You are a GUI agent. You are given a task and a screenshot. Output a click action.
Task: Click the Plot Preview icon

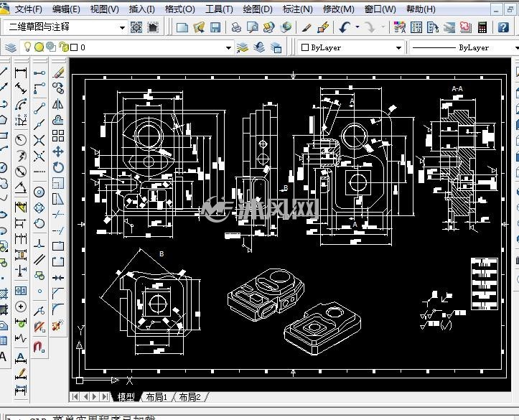point(253,27)
